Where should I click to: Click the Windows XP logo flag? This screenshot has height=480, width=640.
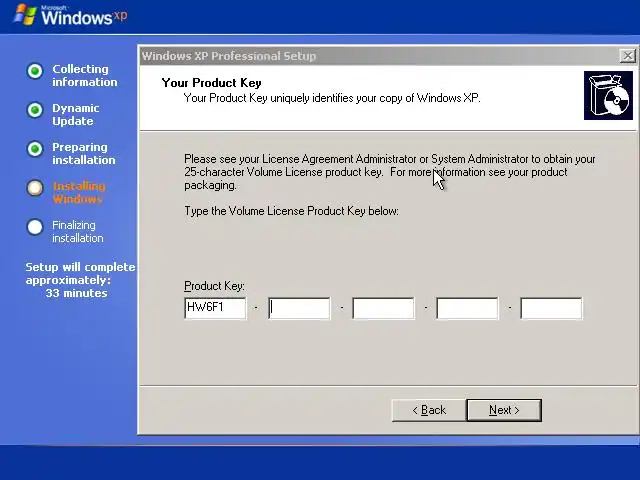25,15
